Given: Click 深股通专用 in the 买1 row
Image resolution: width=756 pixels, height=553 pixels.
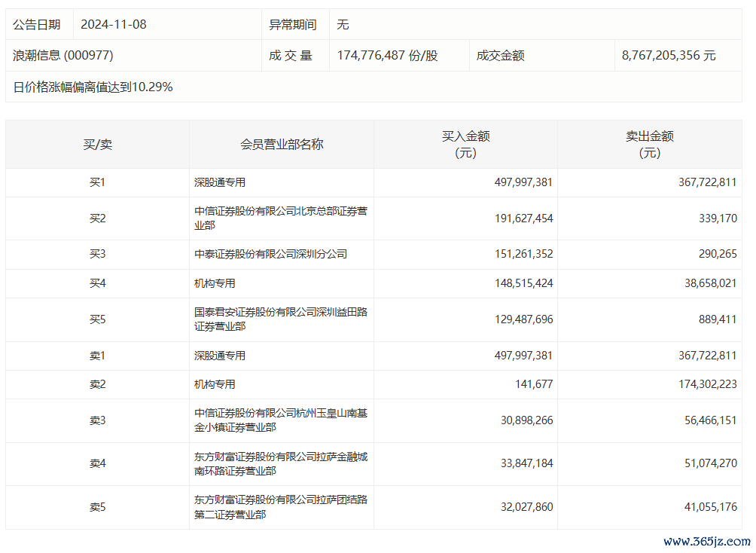Looking at the screenshot, I should click(x=220, y=182).
